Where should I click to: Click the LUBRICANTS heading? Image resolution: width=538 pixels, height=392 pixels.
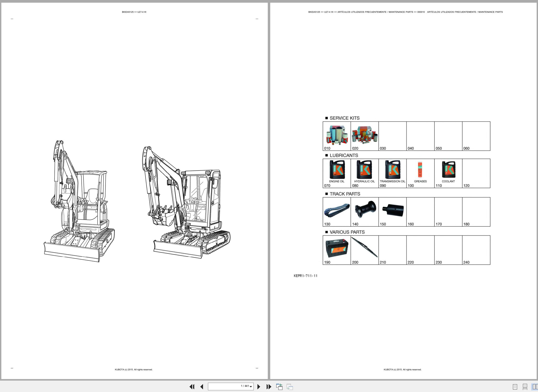[x=344, y=155]
